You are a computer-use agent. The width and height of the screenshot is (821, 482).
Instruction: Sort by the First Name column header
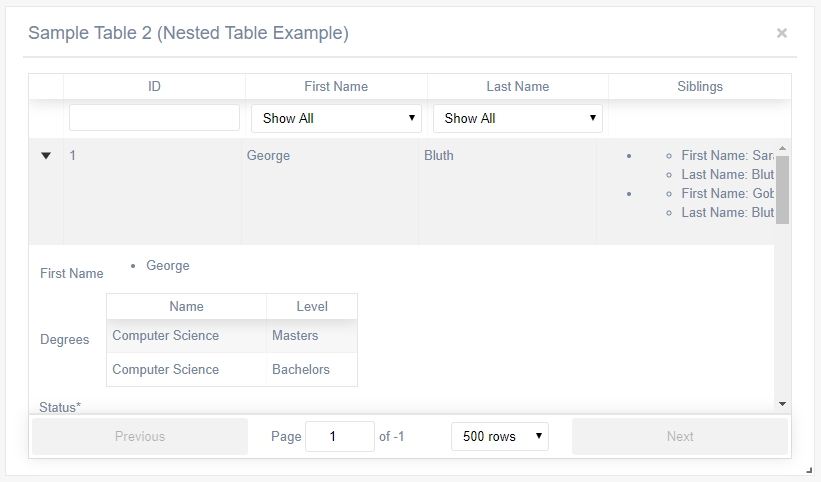(336, 86)
